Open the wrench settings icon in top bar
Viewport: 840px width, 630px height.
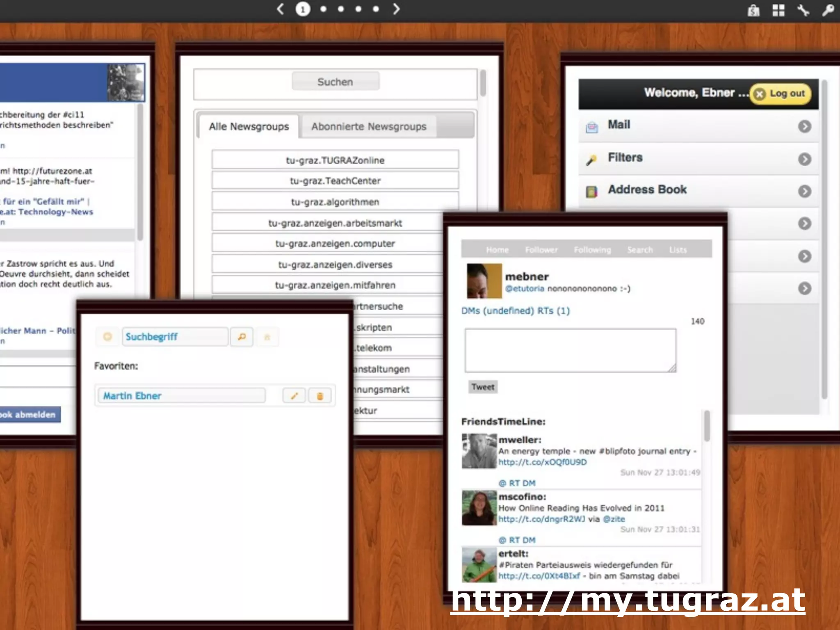pyautogui.click(x=803, y=10)
